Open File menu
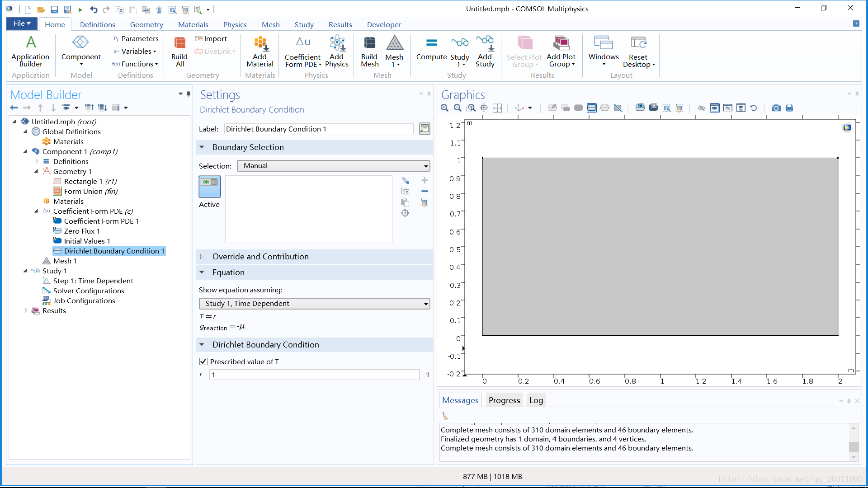Viewport: 868px width, 488px height. 22,23
